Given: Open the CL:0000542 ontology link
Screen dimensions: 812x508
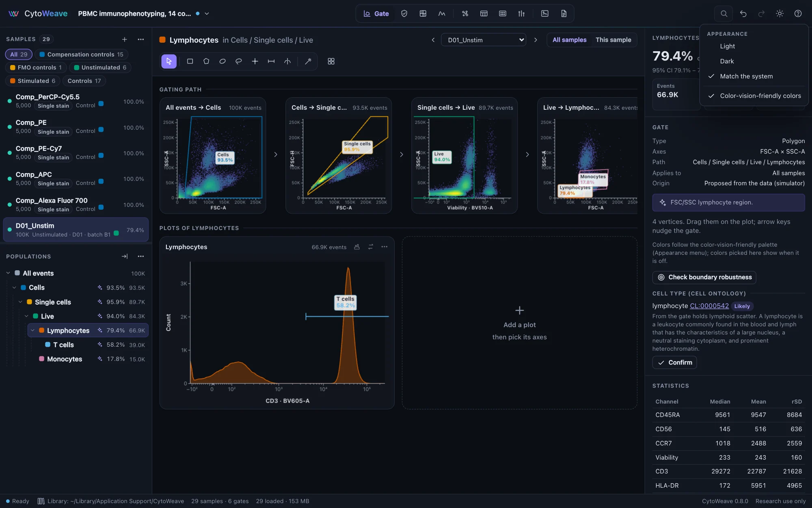Looking at the screenshot, I should tap(709, 306).
